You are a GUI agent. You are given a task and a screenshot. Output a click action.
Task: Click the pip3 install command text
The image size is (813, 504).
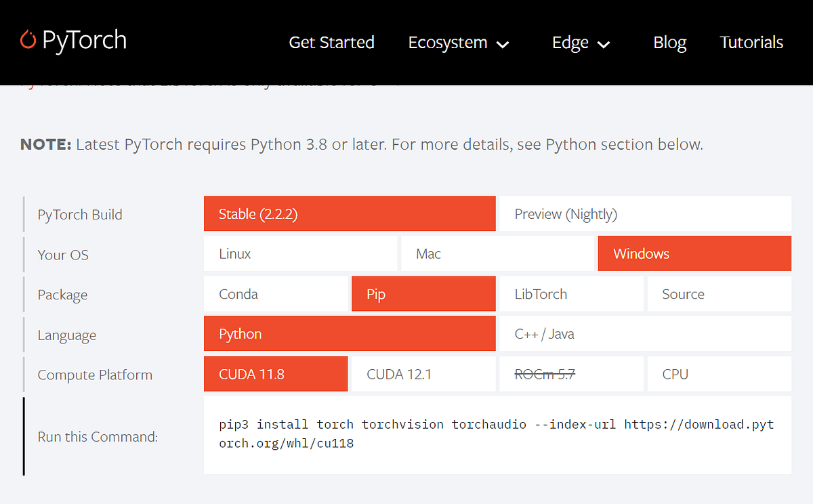pos(496,434)
